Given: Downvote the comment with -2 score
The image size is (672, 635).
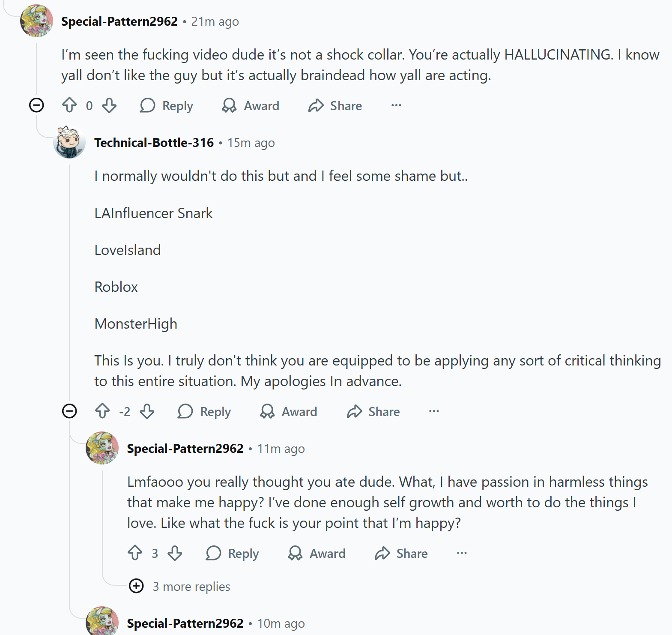Looking at the screenshot, I should point(147,411).
